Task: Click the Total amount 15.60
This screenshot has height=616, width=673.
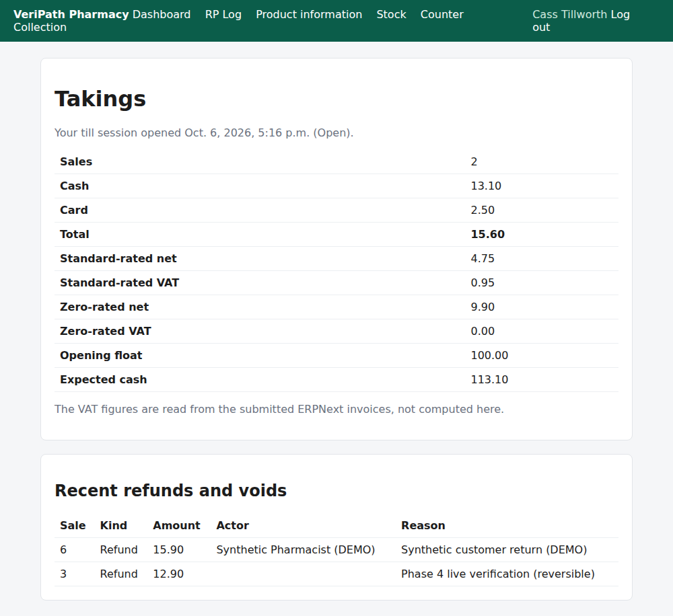Action: tap(487, 234)
